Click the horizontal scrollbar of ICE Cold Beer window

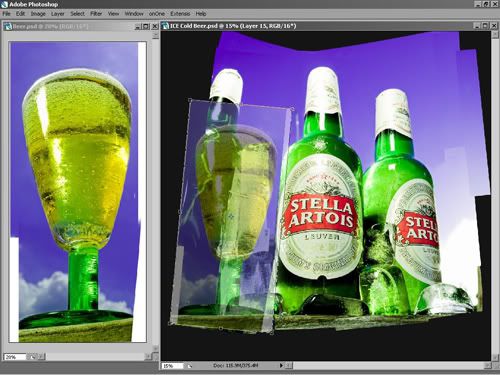388,366
